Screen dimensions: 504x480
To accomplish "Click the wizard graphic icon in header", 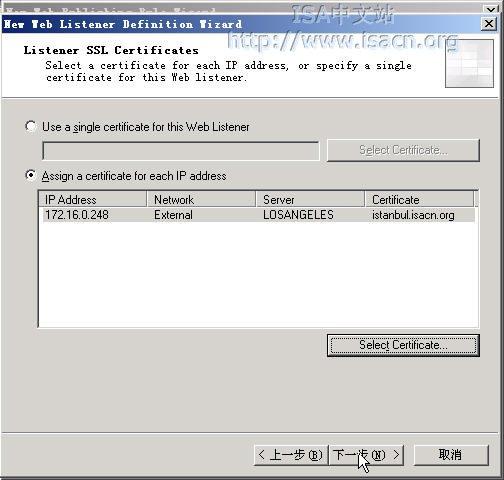I will coord(469,63).
